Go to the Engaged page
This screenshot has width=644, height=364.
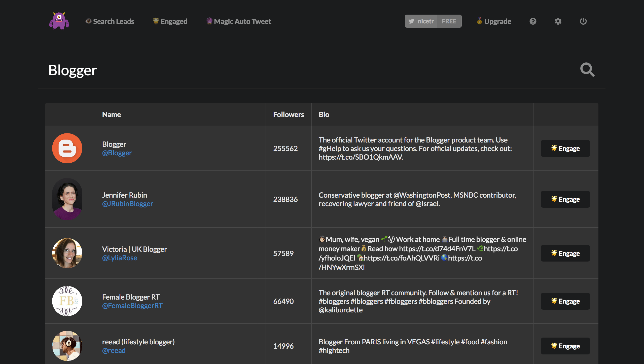click(170, 21)
